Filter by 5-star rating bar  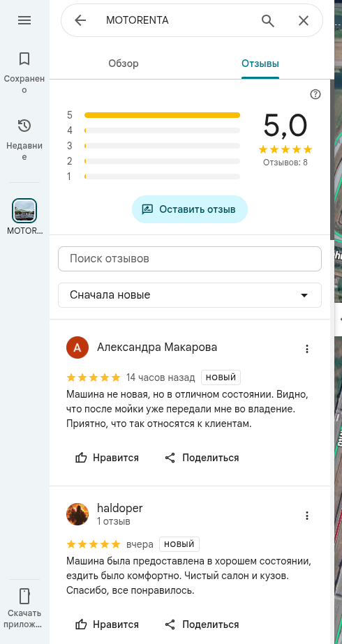[x=162, y=115]
